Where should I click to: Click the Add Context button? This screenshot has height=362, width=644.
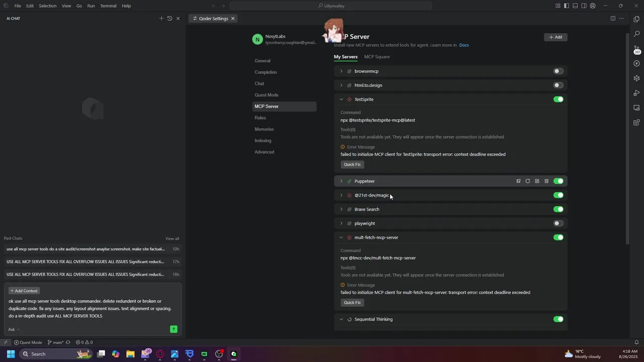tap(24, 291)
